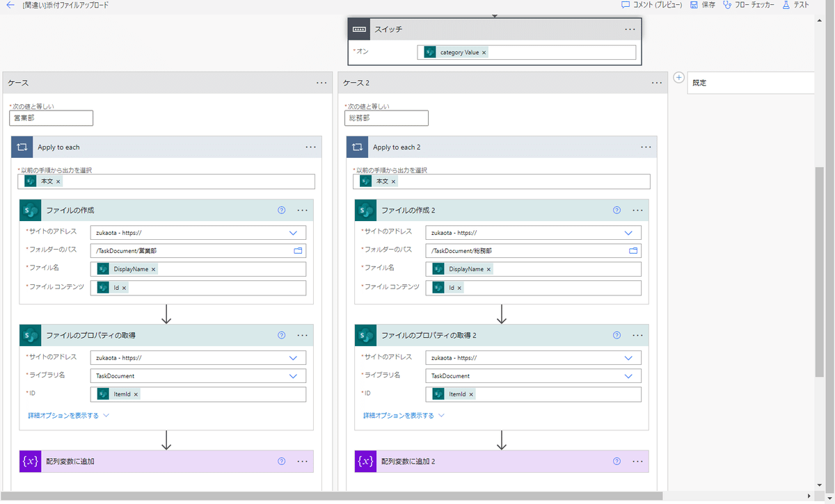The image size is (835, 504).
Task: Expand ライブラリ名 dropdown in ファイルのプロパティの取得 2
Action: pyautogui.click(x=628, y=376)
